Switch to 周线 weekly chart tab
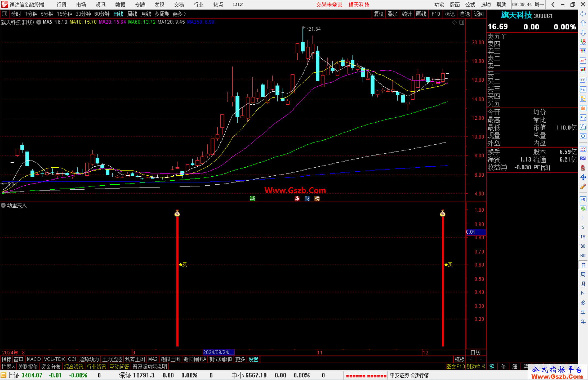 132,14
